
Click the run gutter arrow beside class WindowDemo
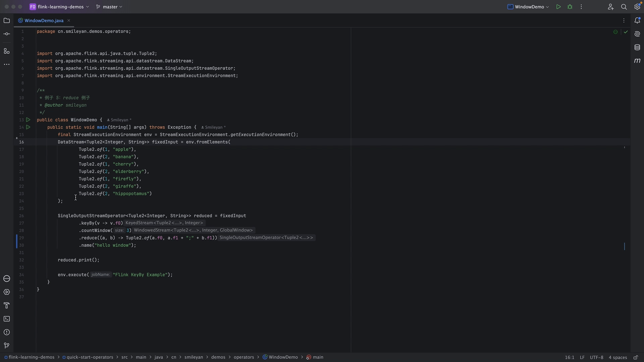(28, 120)
